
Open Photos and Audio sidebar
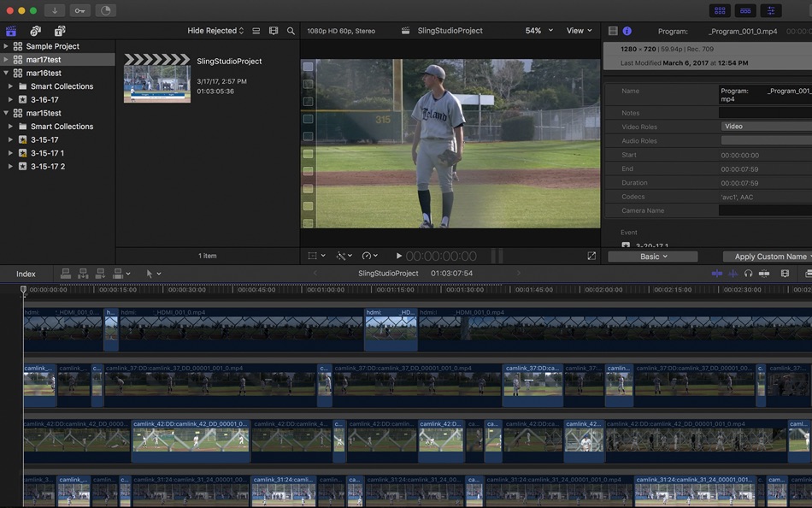click(35, 31)
